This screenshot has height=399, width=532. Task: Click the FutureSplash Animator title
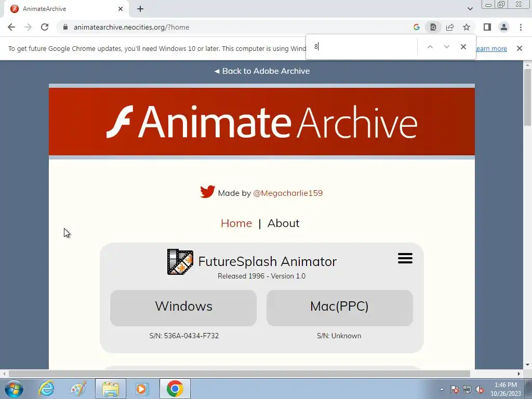(x=268, y=262)
